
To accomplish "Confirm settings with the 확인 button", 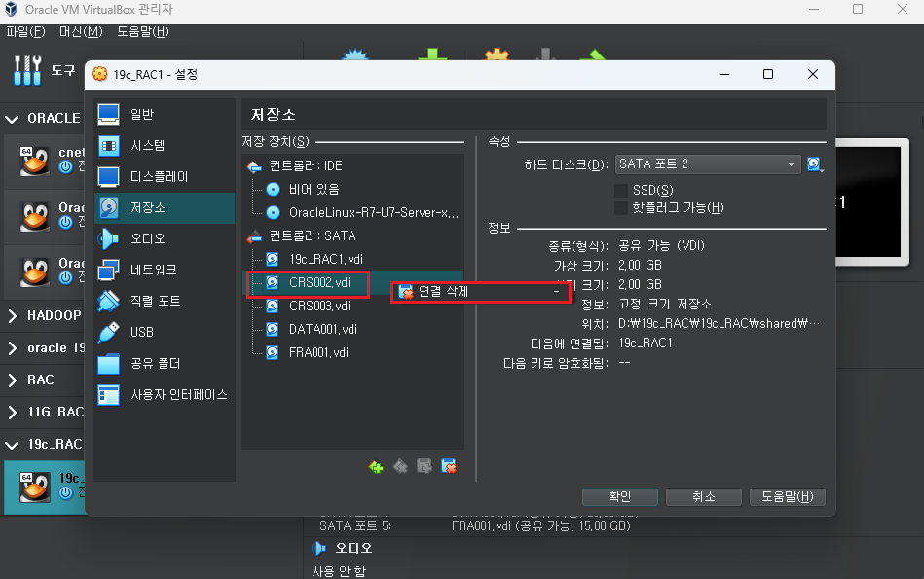I will (x=620, y=497).
